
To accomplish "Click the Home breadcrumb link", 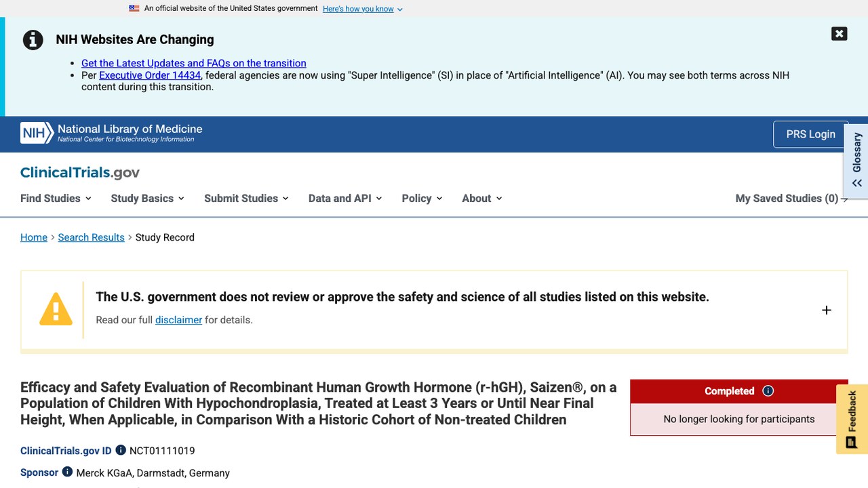I will [34, 237].
